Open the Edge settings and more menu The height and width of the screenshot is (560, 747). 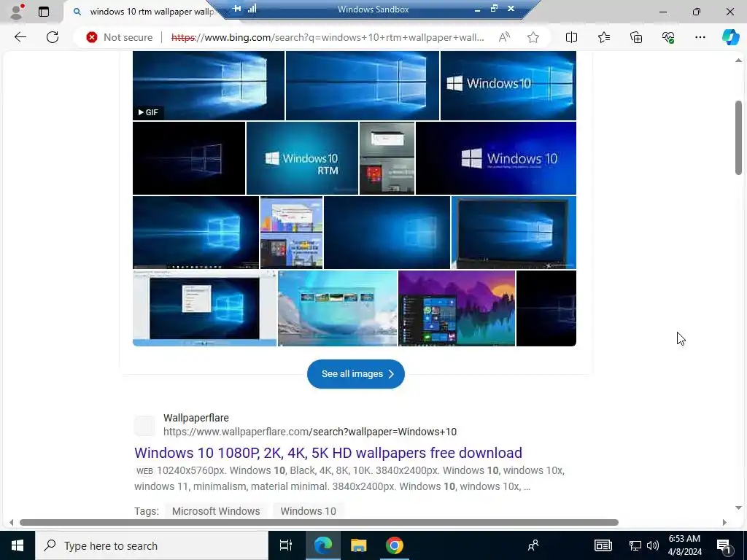click(x=700, y=37)
